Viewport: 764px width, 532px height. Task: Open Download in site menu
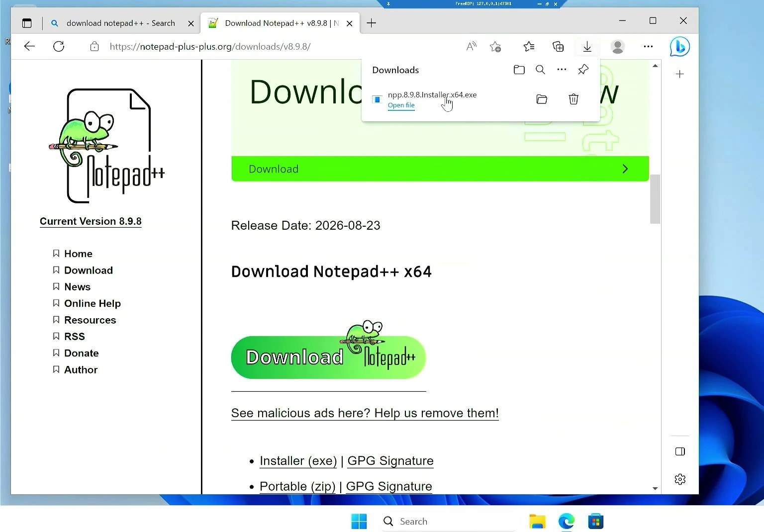(89, 270)
